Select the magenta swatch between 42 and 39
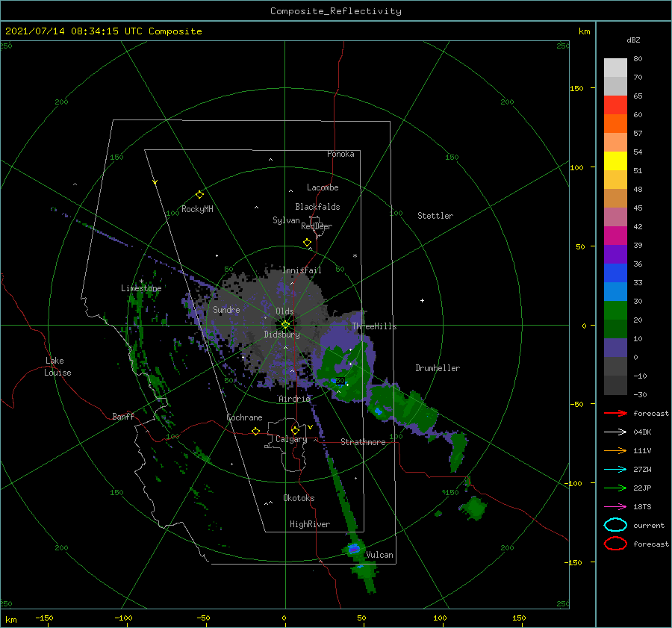 click(615, 235)
